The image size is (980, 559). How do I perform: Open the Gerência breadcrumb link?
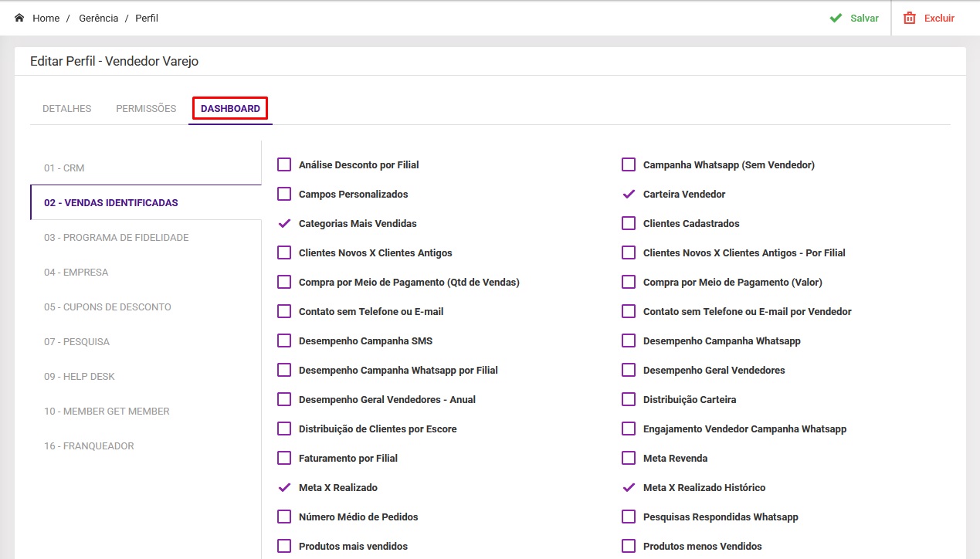(98, 18)
